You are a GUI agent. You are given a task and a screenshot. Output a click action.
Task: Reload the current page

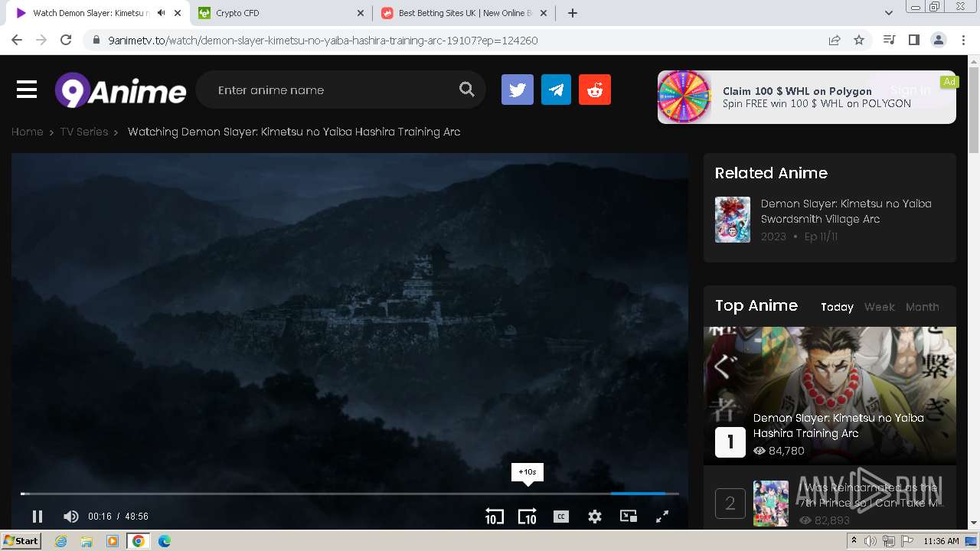(x=66, y=41)
